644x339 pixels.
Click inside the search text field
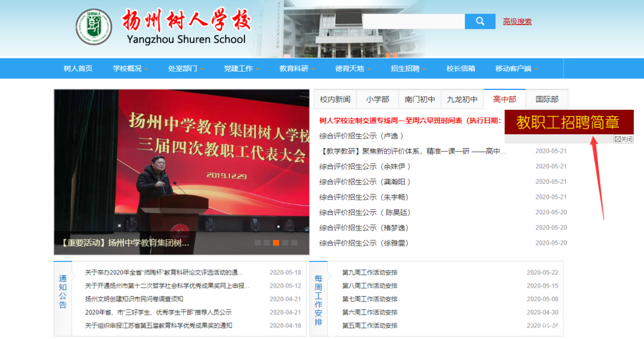(x=414, y=21)
